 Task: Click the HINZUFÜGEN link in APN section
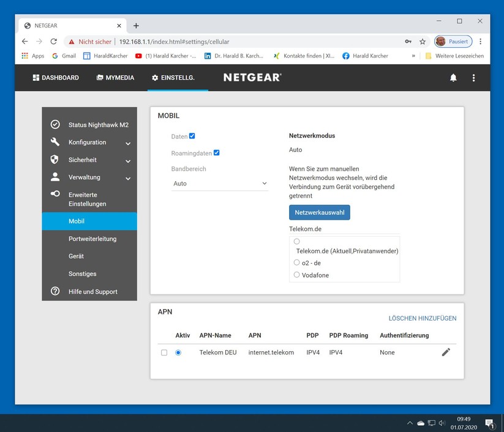[438, 318]
